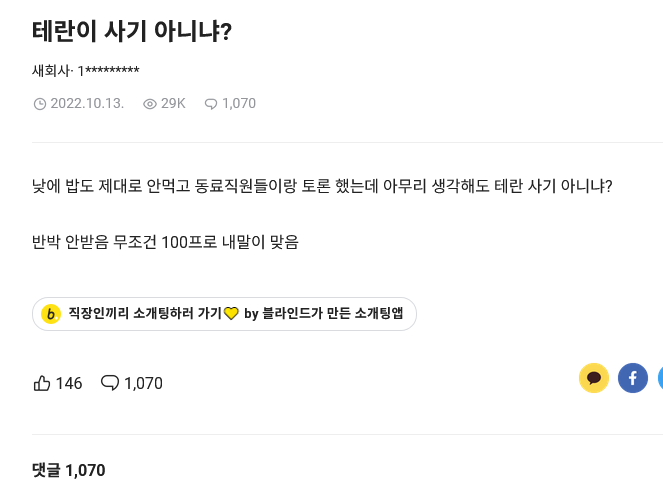Click the like count 146

click(x=69, y=383)
